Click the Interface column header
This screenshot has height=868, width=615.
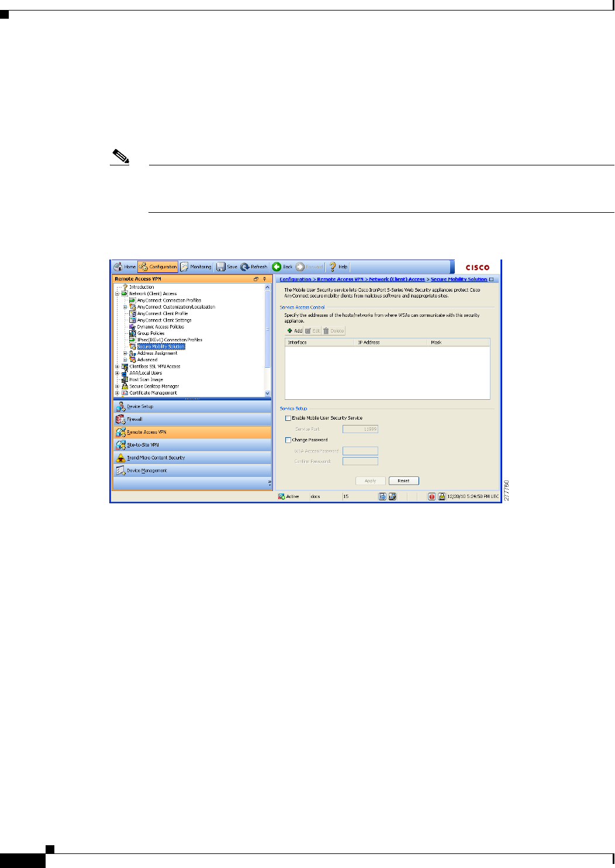[x=320, y=342]
